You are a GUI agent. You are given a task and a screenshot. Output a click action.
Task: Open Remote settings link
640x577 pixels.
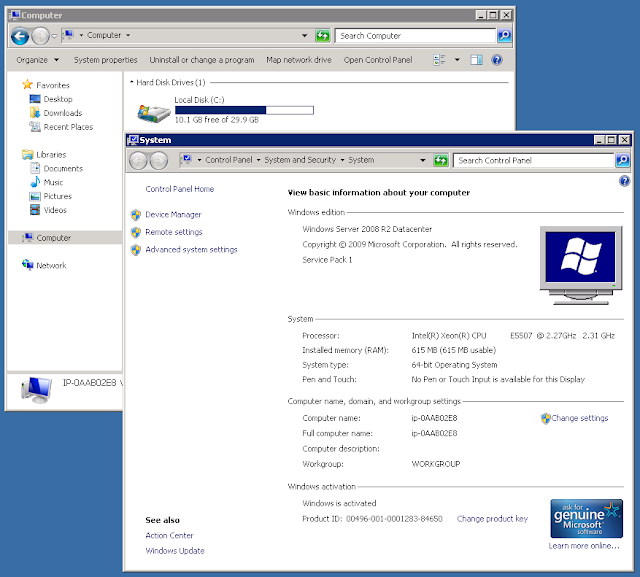click(173, 232)
